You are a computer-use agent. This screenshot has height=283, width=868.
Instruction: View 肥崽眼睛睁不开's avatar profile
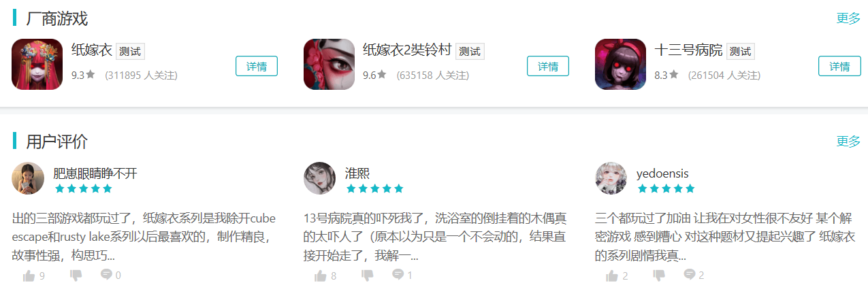tap(28, 178)
